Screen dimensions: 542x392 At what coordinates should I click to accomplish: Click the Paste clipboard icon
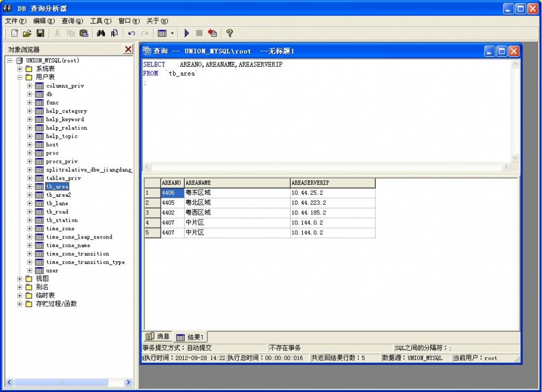(x=84, y=33)
